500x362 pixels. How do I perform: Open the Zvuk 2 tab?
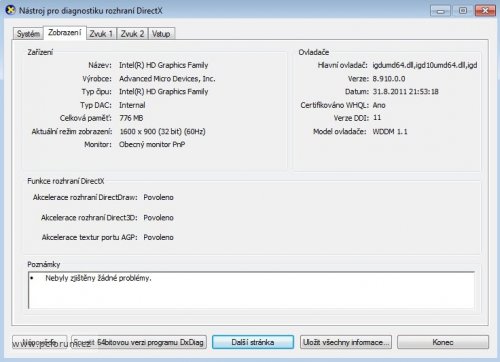[132, 34]
